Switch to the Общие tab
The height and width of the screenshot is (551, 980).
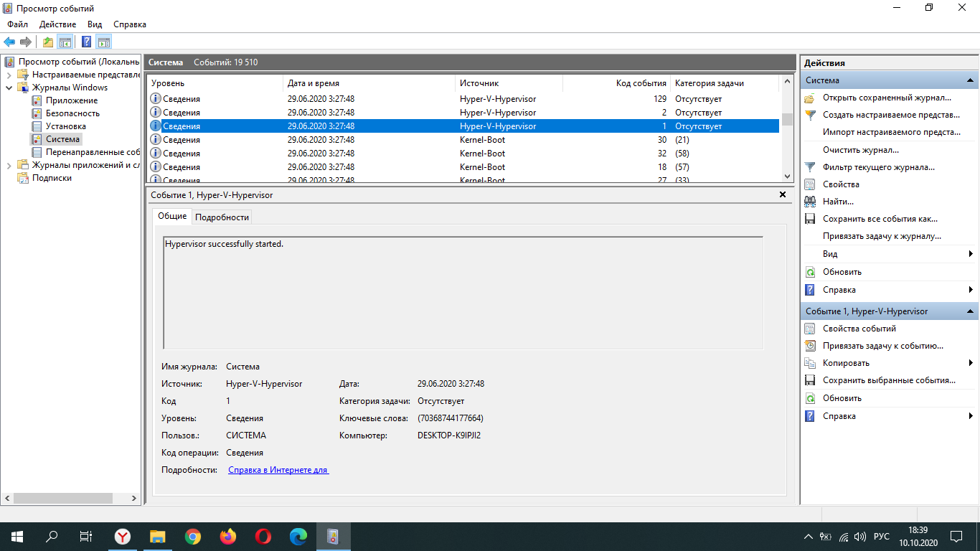(172, 216)
